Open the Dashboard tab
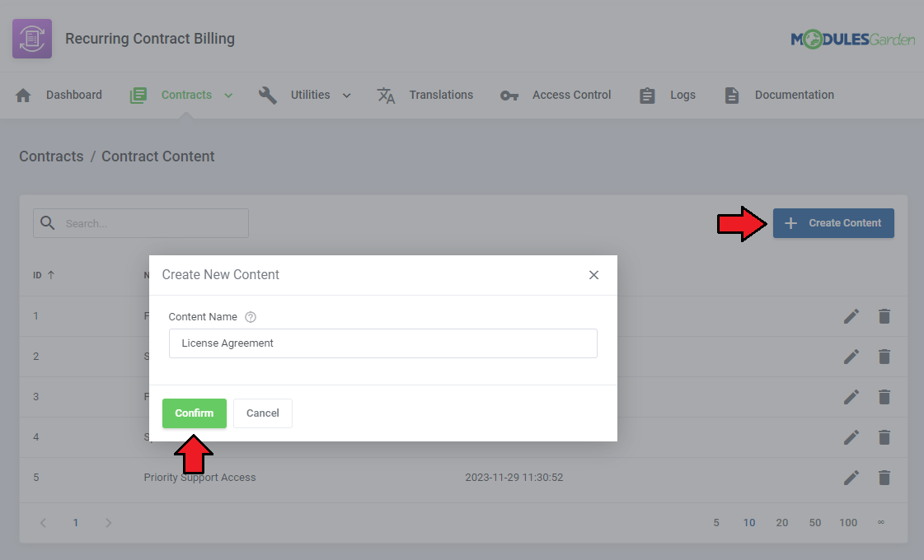924x560 pixels. click(x=73, y=95)
